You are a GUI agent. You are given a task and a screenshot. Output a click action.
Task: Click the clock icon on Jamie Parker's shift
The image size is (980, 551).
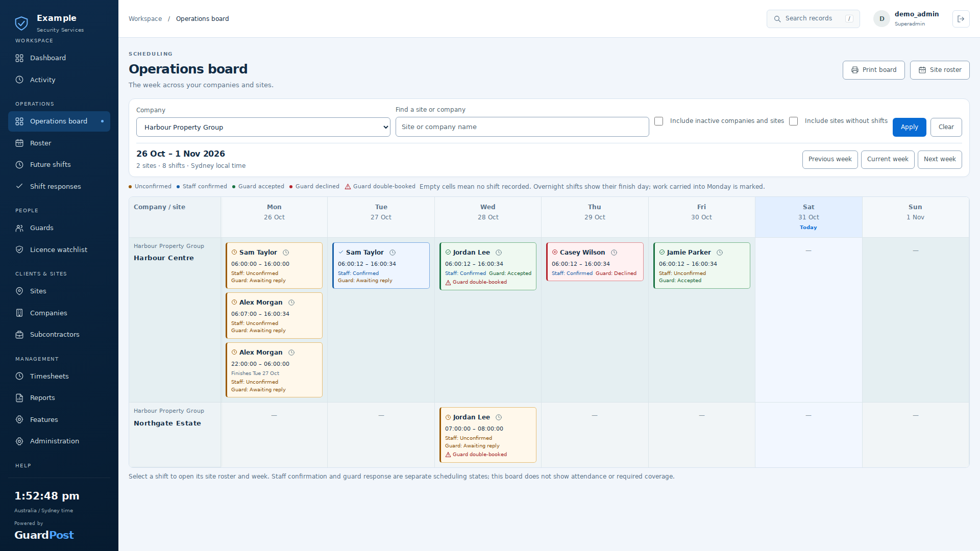click(720, 253)
